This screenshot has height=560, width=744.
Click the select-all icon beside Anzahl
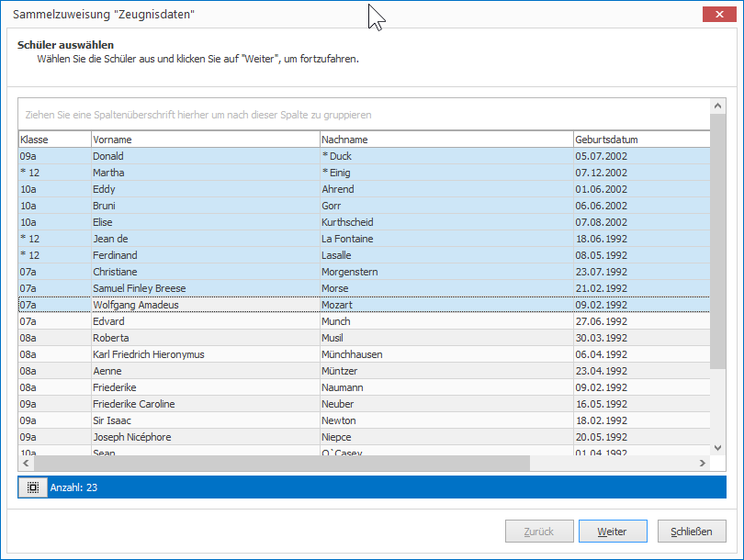pos(33,487)
